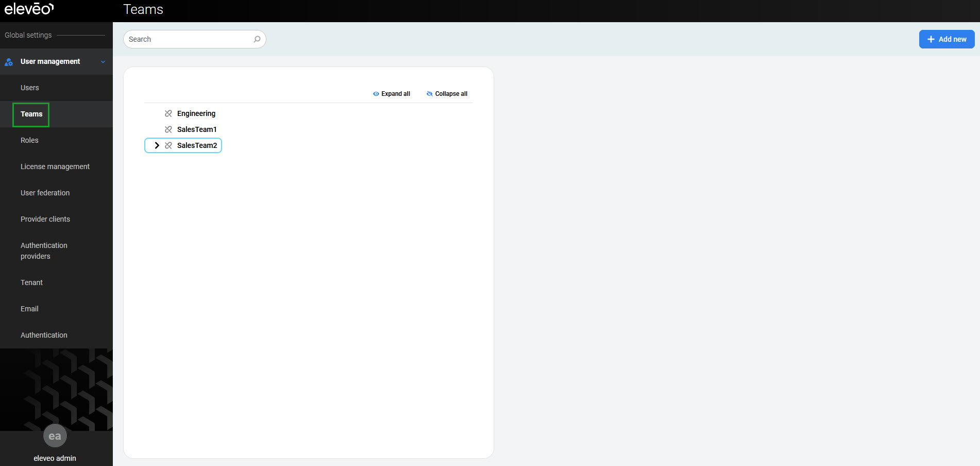The image size is (980, 466).
Task: Expand all teams in the tree
Action: coord(392,94)
